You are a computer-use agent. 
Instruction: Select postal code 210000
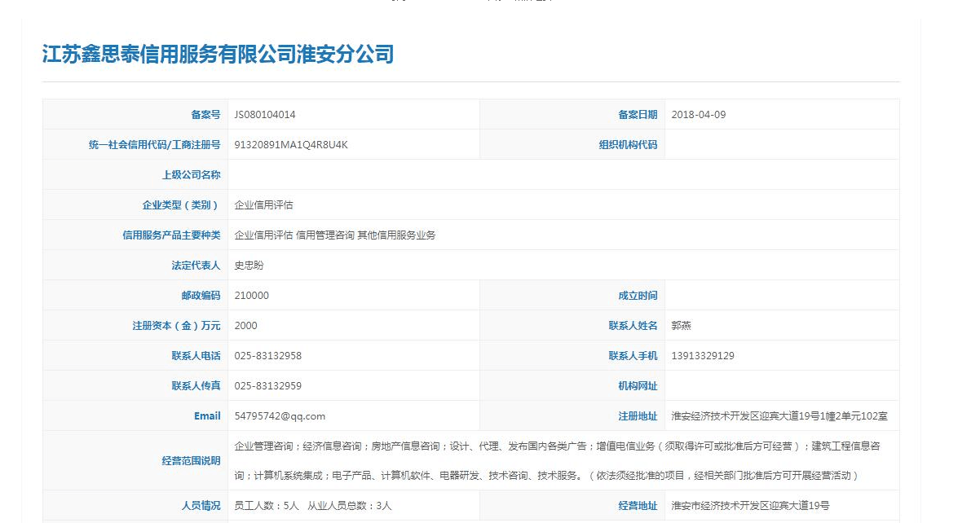pyautogui.click(x=251, y=296)
